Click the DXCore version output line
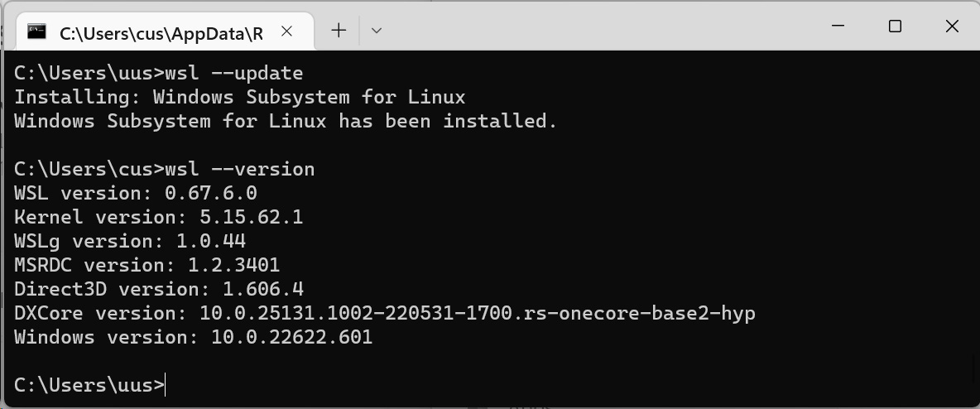This screenshot has height=409, width=980. [385, 313]
